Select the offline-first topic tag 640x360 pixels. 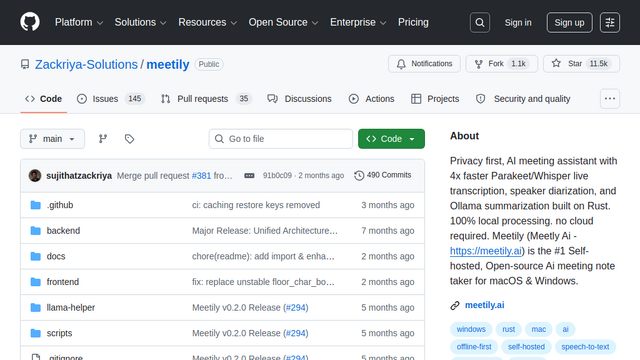(x=474, y=347)
